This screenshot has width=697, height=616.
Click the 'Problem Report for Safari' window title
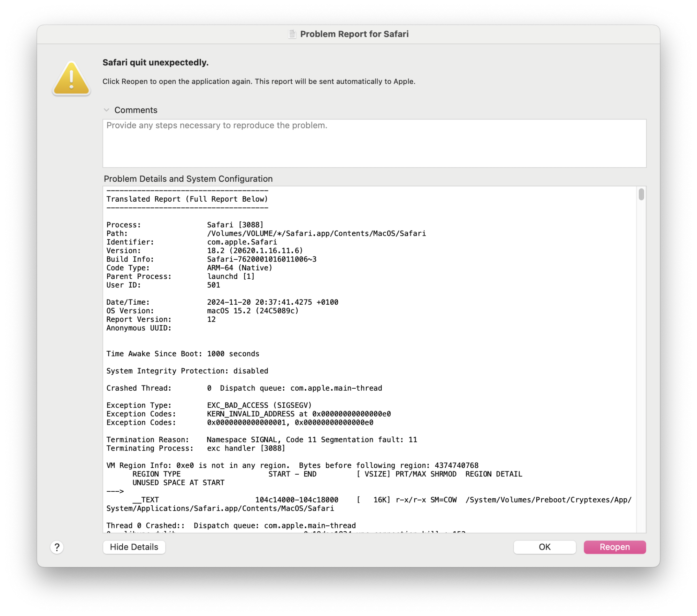point(354,34)
